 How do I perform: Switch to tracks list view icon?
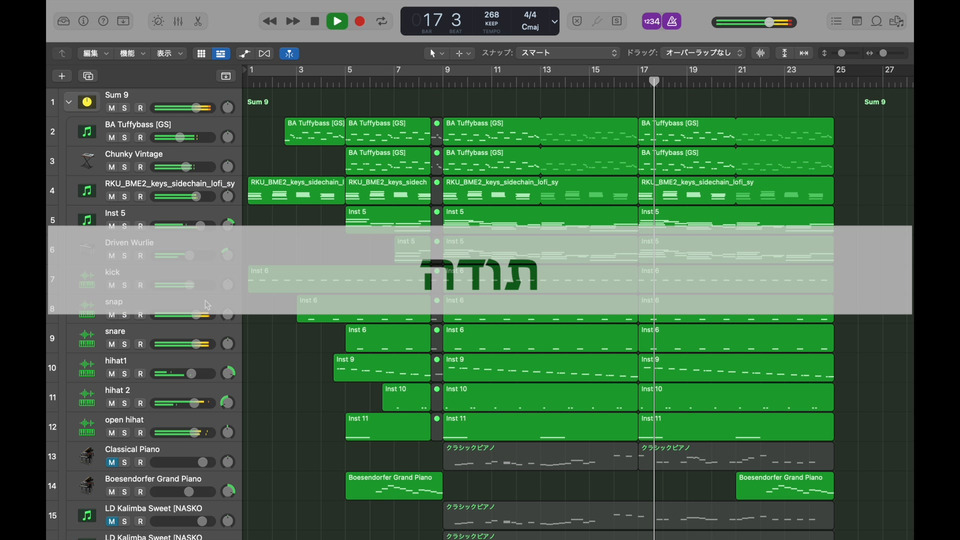pyautogui.click(x=220, y=53)
